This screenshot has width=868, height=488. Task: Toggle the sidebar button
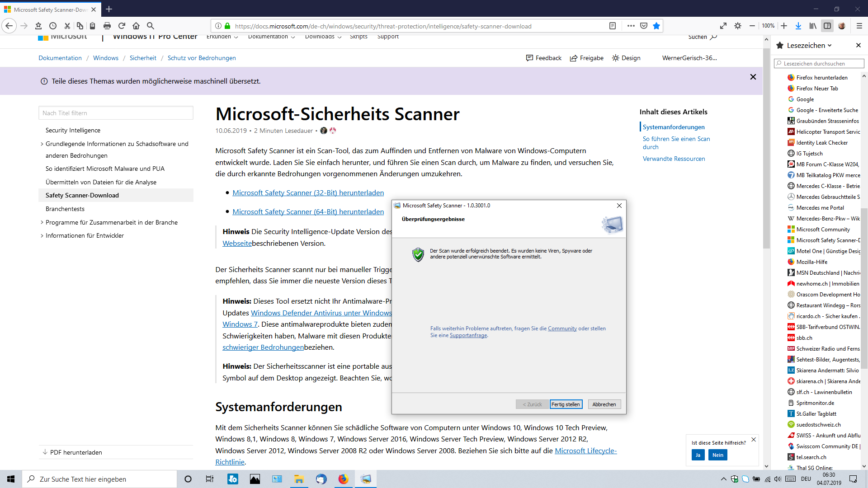pos(827,26)
